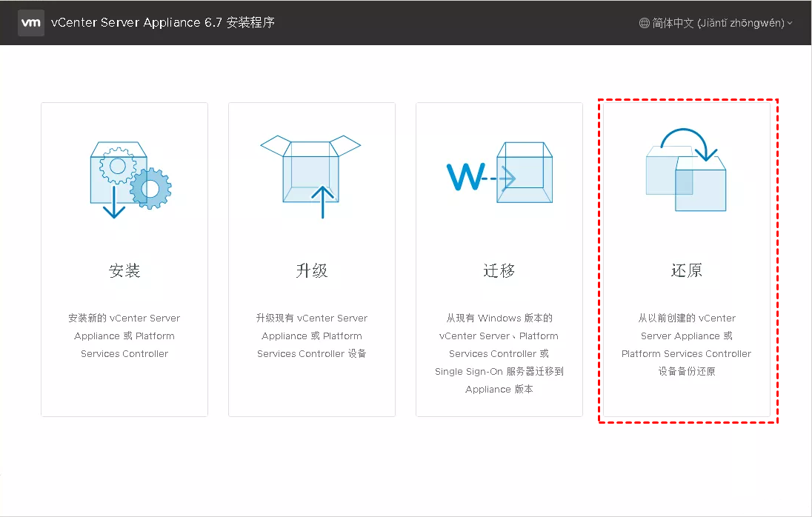The height and width of the screenshot is (517, 812).
Task: Click the 升级现有 vCenter Server description
Action: (x=312, y=336)
